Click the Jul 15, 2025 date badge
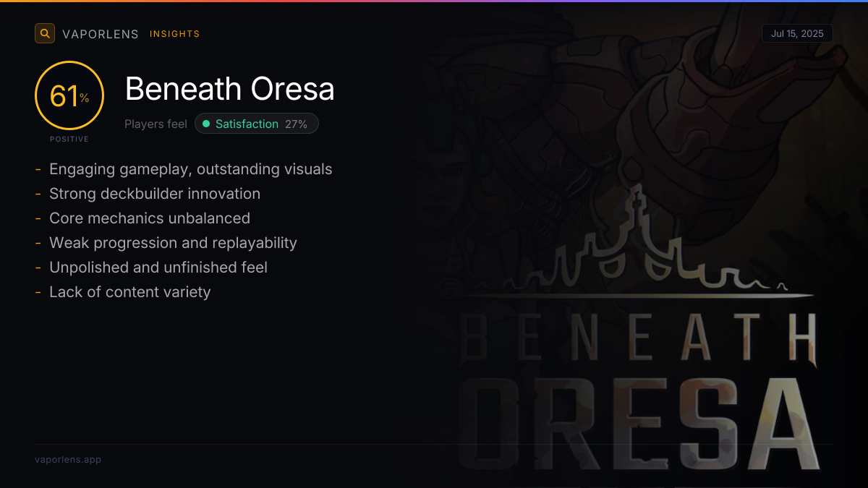Viewport: 868px width, 488px height. pyautogui.click(x=797, y=33)
